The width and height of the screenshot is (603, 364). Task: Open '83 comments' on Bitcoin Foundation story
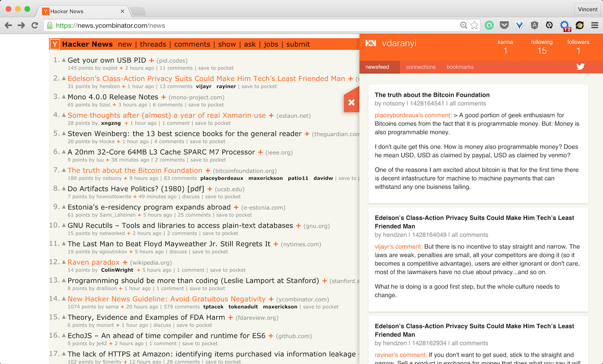[180, 178]
